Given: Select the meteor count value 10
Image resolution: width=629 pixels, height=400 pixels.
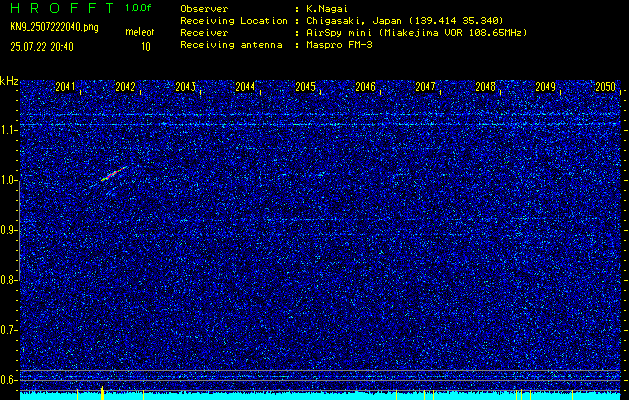Looking at the screenshot, I should point(146,47).
